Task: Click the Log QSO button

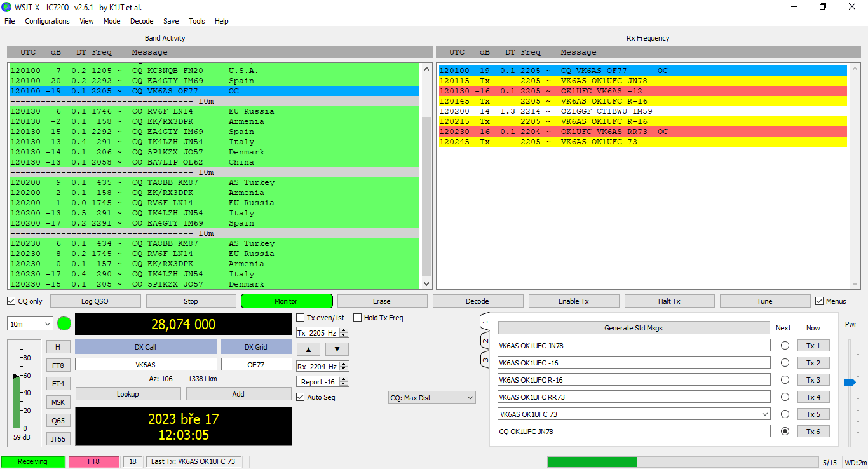Action: click(95, 301)
